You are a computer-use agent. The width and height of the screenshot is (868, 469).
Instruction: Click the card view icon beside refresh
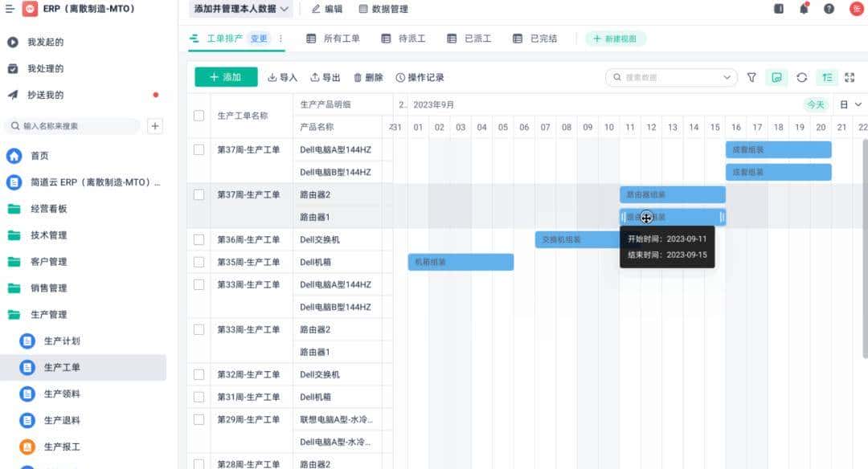[x=776, y=77]
